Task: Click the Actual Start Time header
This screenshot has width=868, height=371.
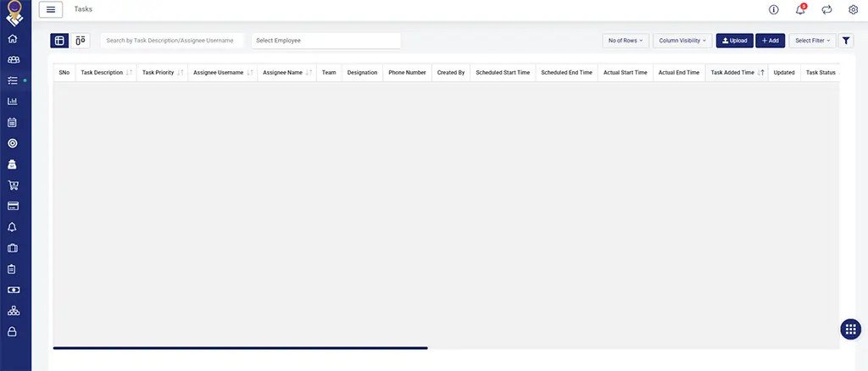Action: click(625, 73)
